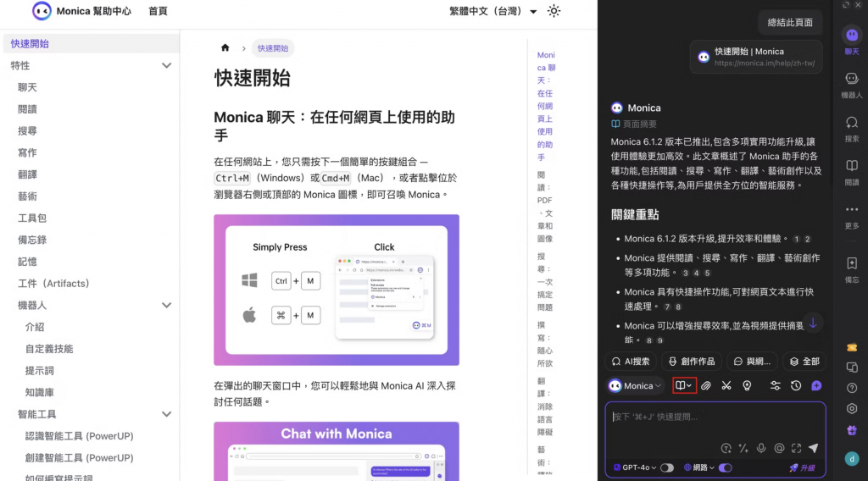The image size is (868, 481).
Task: Open the 聊天 chat sidebar icon
Action: [852, 41]
